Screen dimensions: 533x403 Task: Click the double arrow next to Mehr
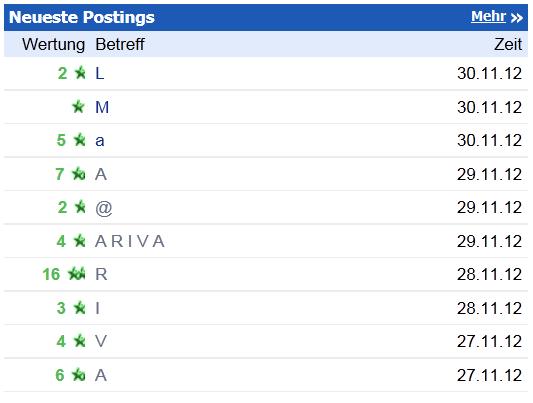[516, 18]
